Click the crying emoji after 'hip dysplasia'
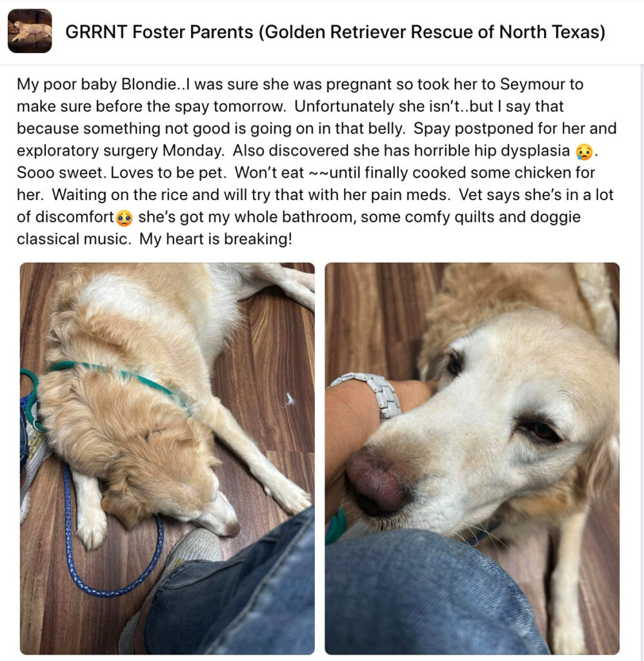644x661 pixels. (x=584, y=152)
